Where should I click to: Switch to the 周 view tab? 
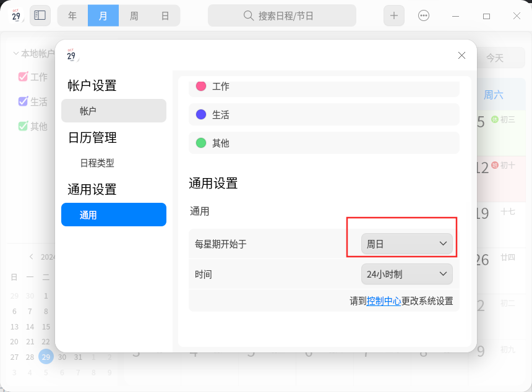[134, 15]
